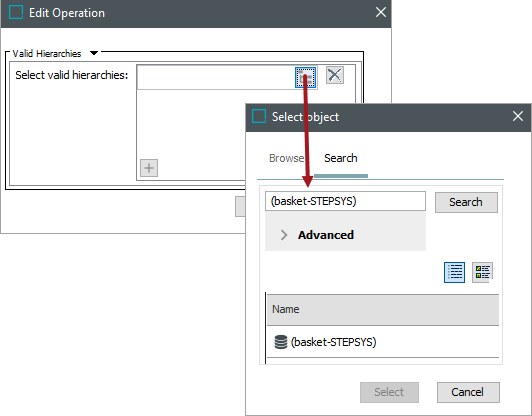532x416 pixels.
Task: Sort by the Name column header
Action: click(383, 309)
